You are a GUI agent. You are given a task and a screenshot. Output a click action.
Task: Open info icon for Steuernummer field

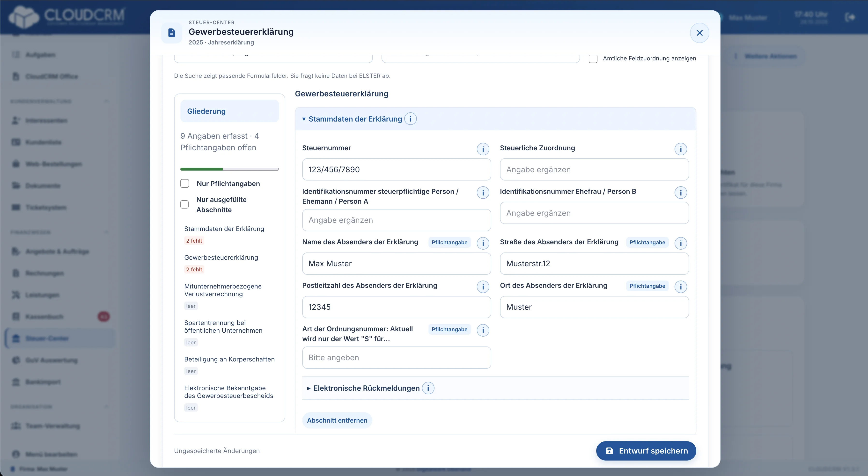[483, 149]
